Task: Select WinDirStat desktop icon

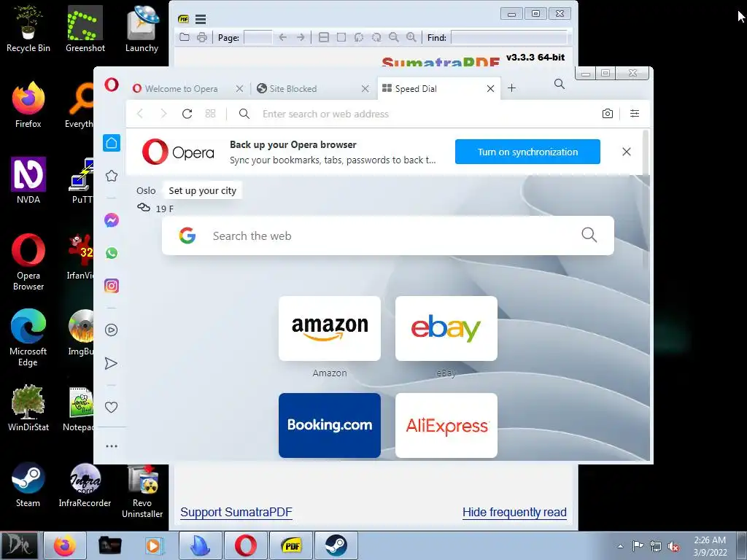Action: (28, 408)
